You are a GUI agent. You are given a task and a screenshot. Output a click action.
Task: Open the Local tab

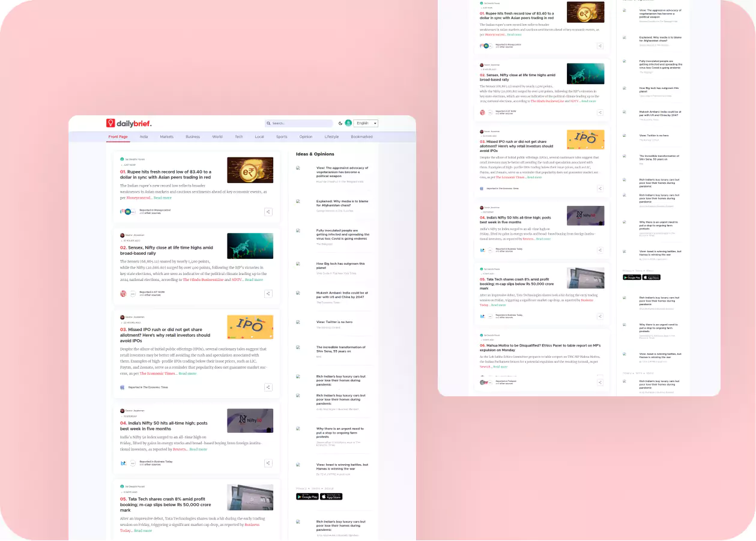coord(259,137)
